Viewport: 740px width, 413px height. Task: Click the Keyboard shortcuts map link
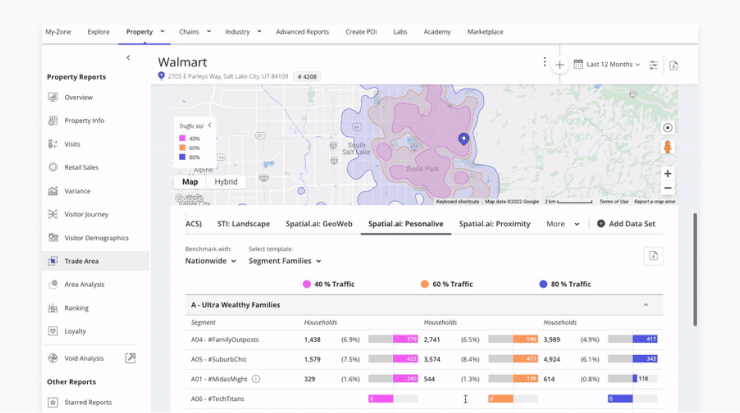click(x=457, y=202)
